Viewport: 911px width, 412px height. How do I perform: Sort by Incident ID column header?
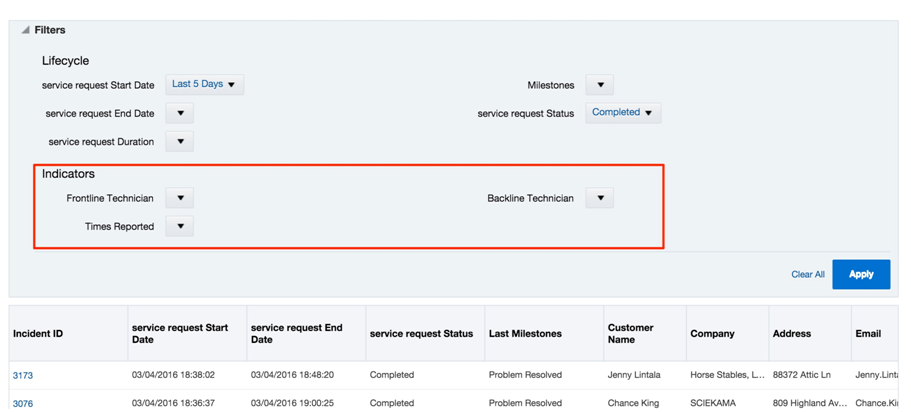click(x=38, y=334)
